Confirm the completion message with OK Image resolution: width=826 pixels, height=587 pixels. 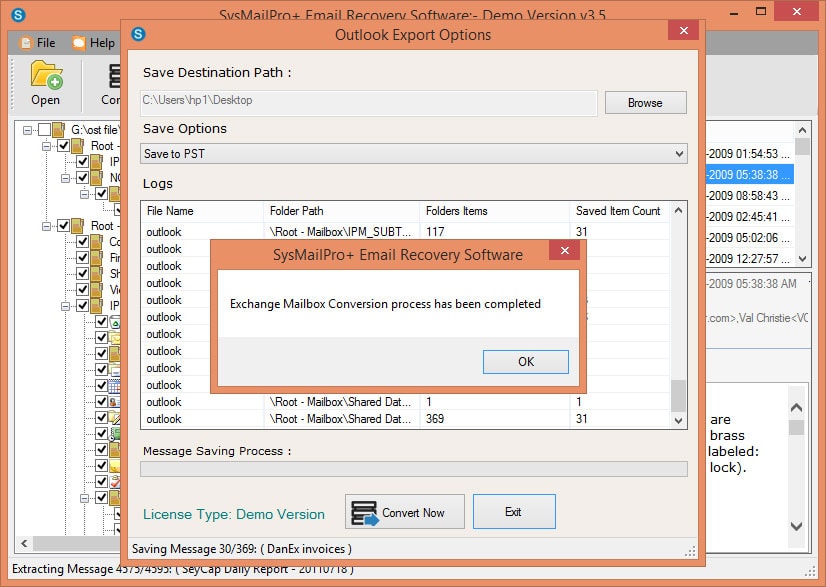(x=526, y=362)
